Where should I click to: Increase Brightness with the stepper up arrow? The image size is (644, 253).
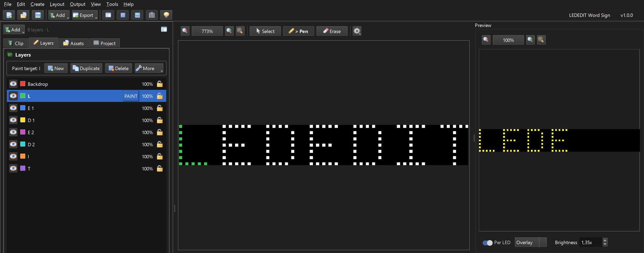[605, 240]
